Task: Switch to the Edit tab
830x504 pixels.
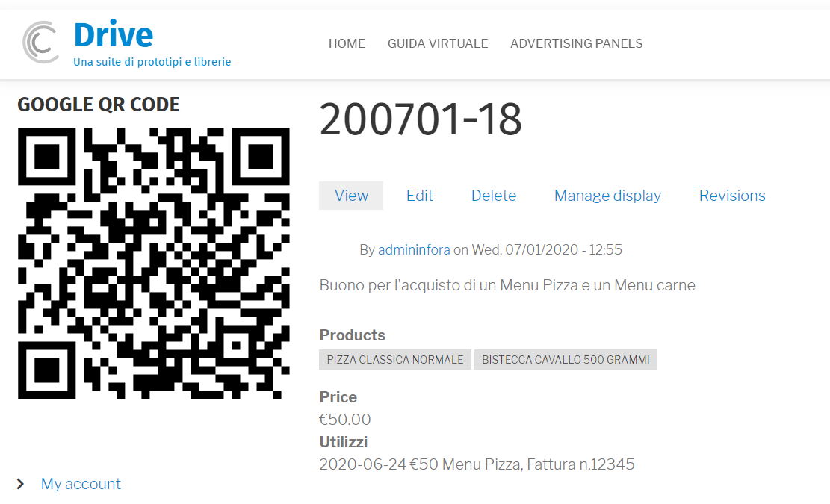Action: coord(420,196)
